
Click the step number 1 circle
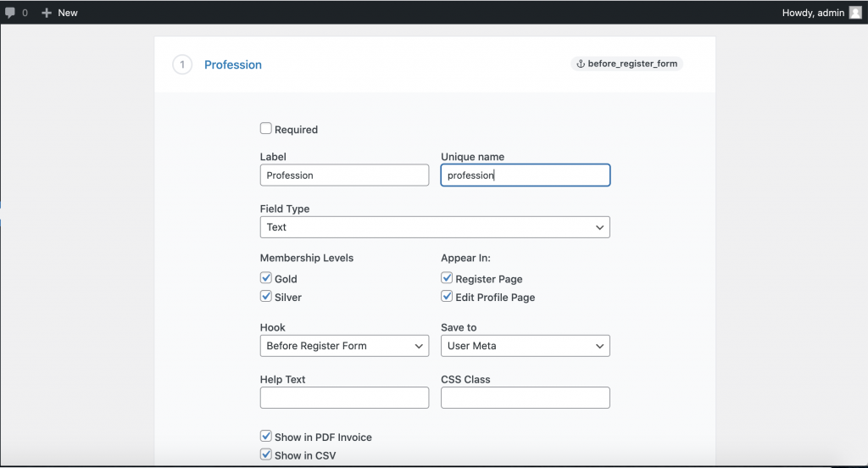pos(182,64)
